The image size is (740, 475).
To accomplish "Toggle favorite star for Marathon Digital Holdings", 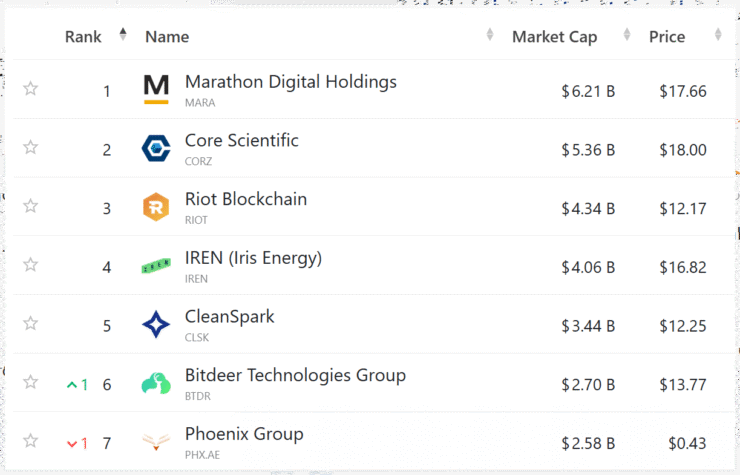I will (31, 88).
